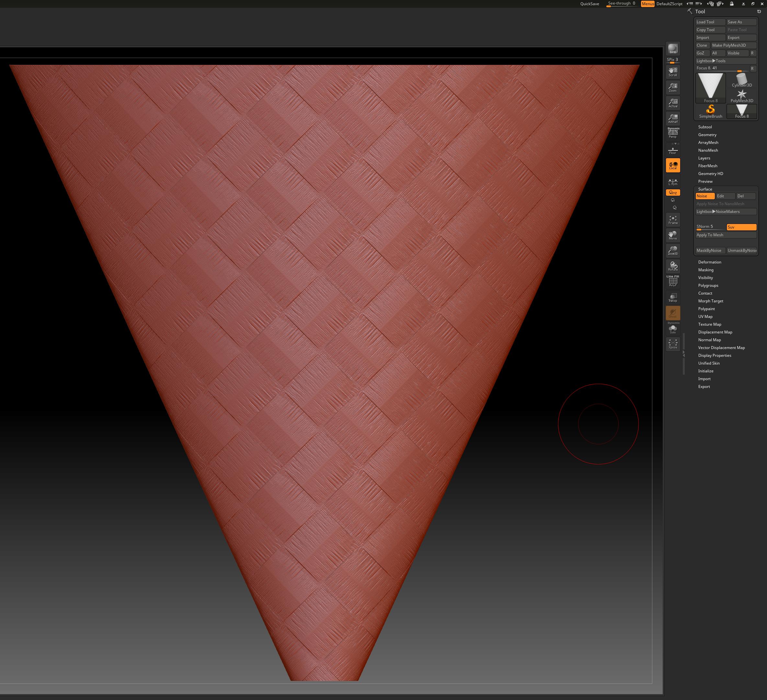The width and height of the screenshot is (767, 700).
Task: Select the SimpleBrush tool
Action: [710, 111]
